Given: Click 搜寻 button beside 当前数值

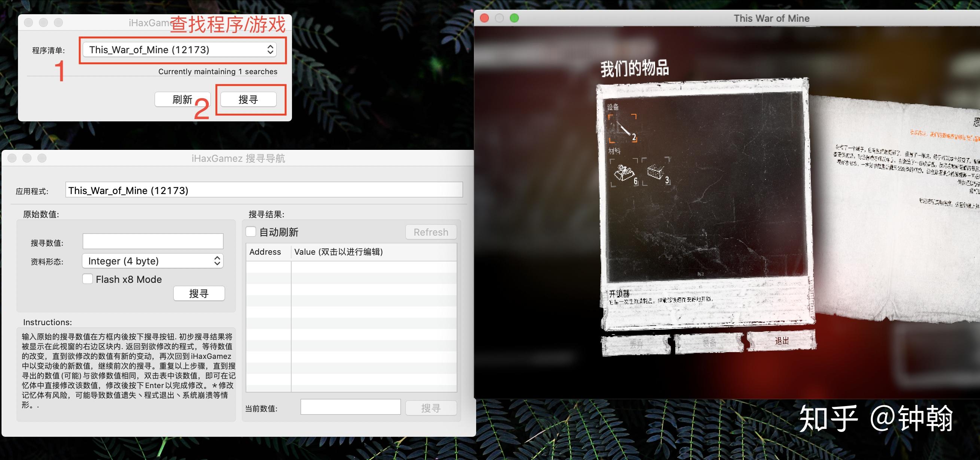Looking at the screenshot, I should click(x=431, y=408).
